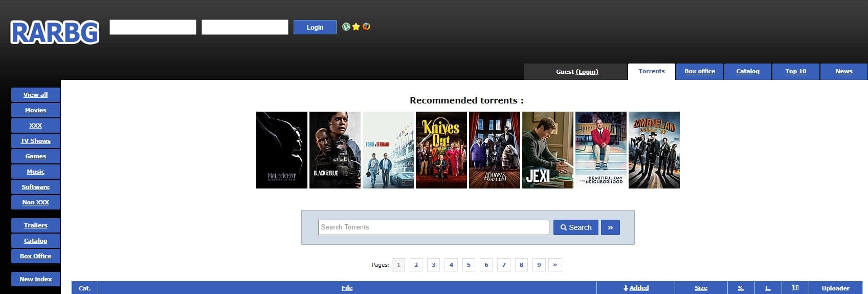This screenshot has height=294, width=868.
Task: Click the green uTorrent icon near Login
Action: point(346,27)
